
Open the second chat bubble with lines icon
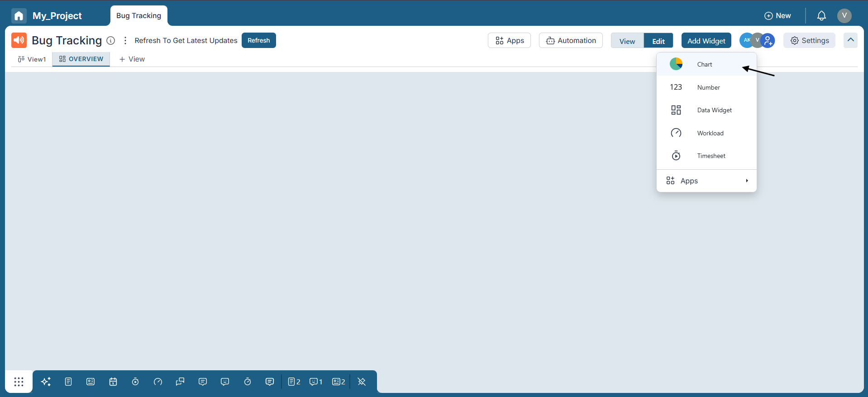(x=270, y=382)
